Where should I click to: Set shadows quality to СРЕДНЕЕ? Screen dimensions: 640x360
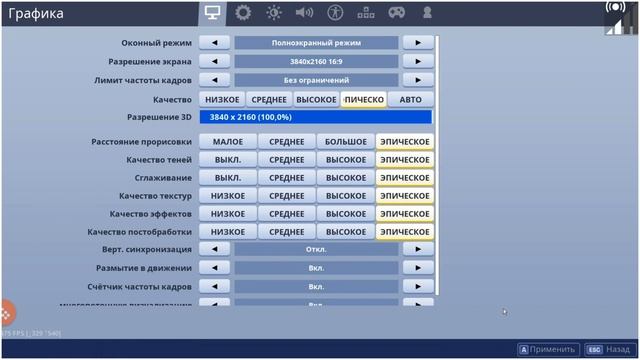click(287, 160)
